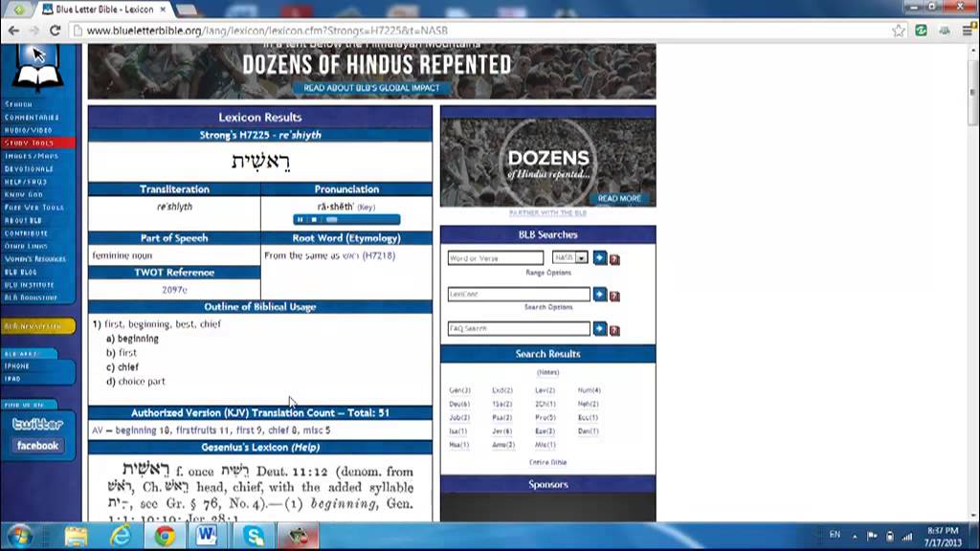The height and width of the screenshot is (551, 980).
Task: Click the browser address bar
Action: pyautogui.click(x=481, y=30)
